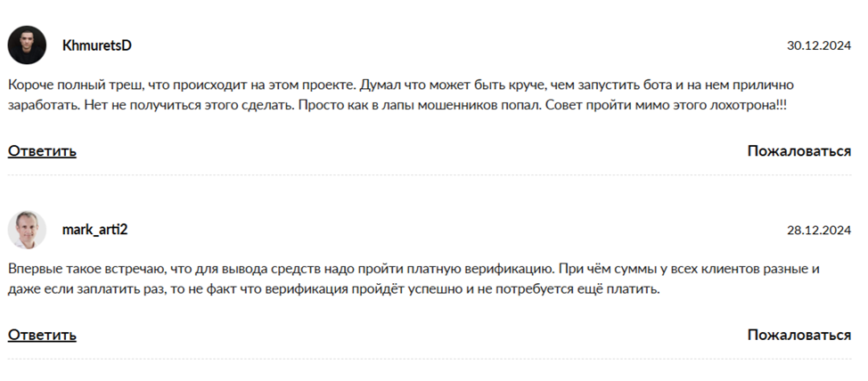This screenshot has height=381, width=868.
Task: Click KhmuretsD's profile avatar photo
Action: point(27,45)
